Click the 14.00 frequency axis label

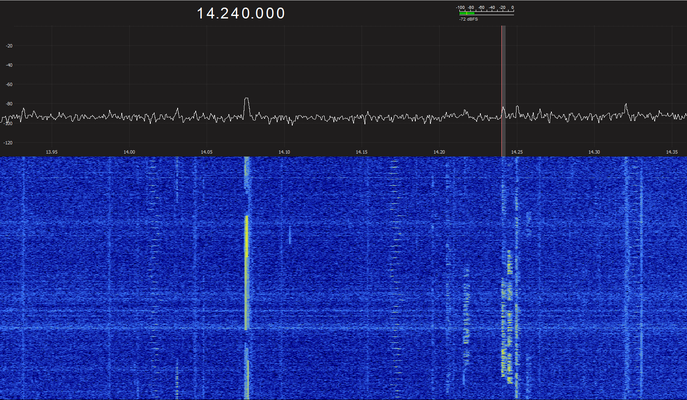[x=129, y=152]
